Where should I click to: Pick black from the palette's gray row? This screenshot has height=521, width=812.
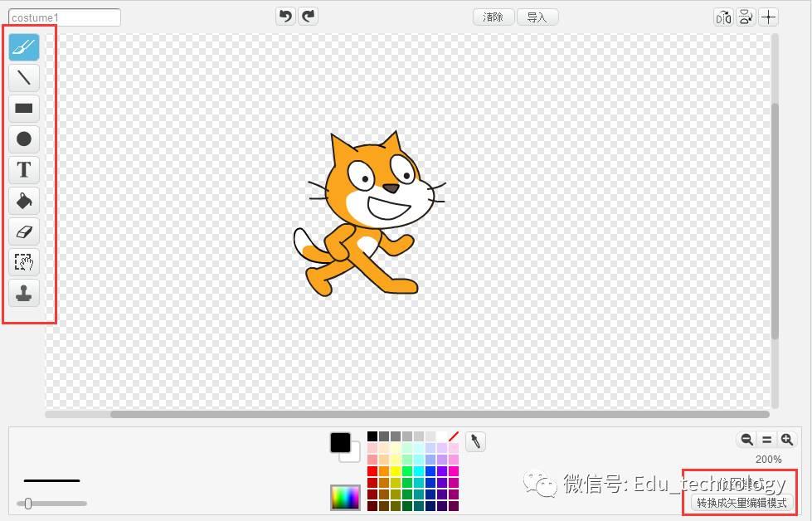coord(372,436)
